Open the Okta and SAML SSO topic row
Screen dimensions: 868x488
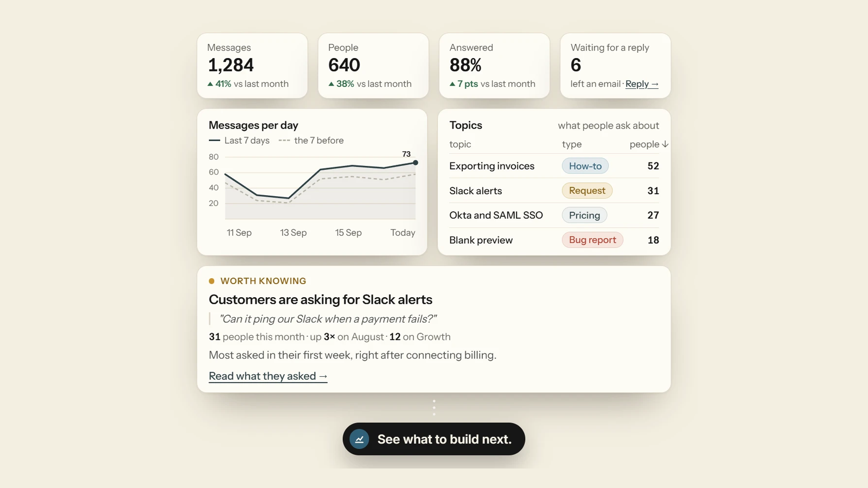click(x=554, y=215)
